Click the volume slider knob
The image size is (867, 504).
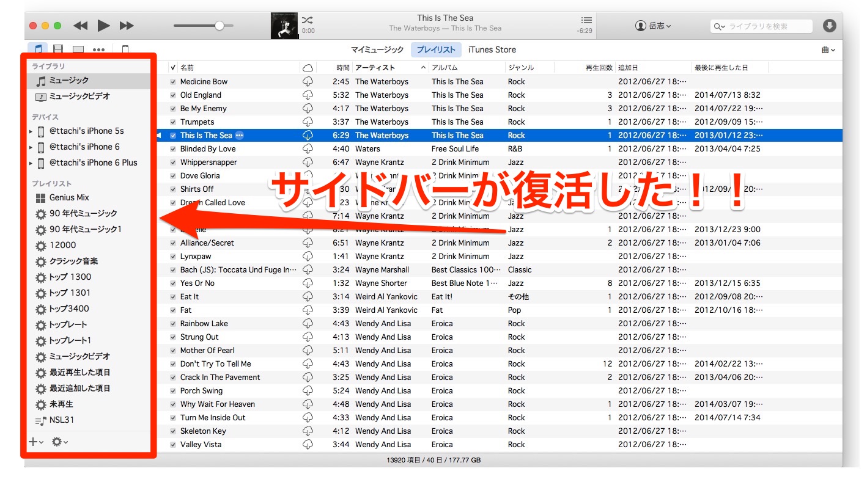coord(219,26)
